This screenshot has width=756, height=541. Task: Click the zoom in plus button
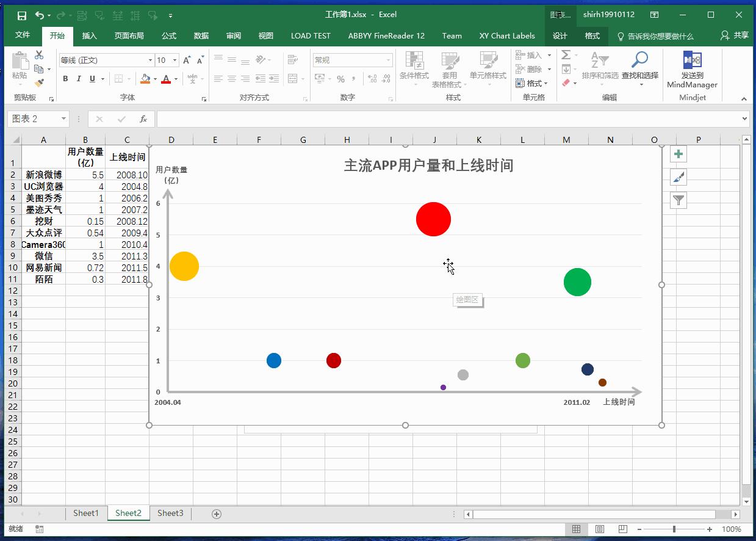point(709,529)
